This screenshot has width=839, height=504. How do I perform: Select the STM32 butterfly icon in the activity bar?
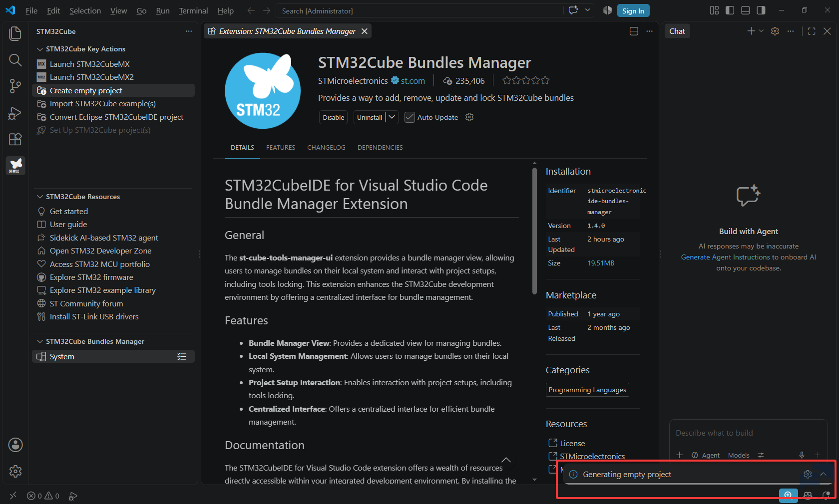point(15,165)
